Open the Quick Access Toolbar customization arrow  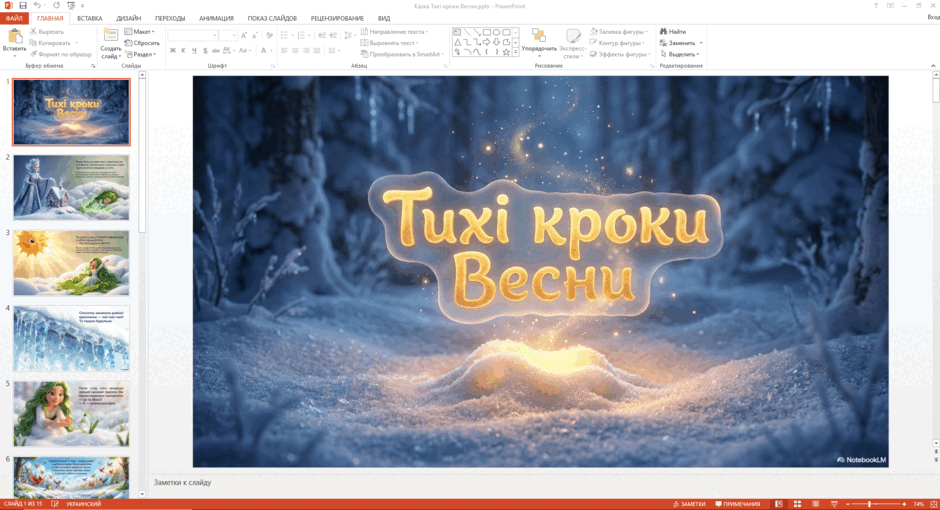point(82,6)
